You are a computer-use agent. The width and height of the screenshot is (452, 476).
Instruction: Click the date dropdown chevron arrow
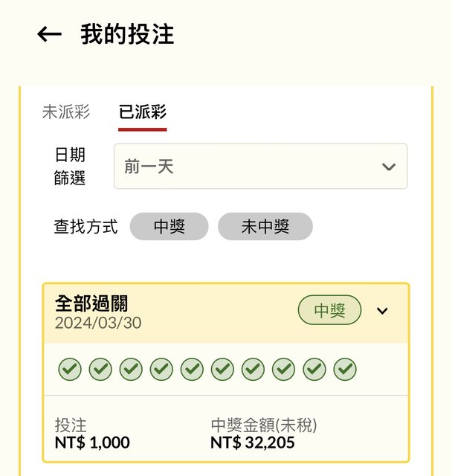388,167
